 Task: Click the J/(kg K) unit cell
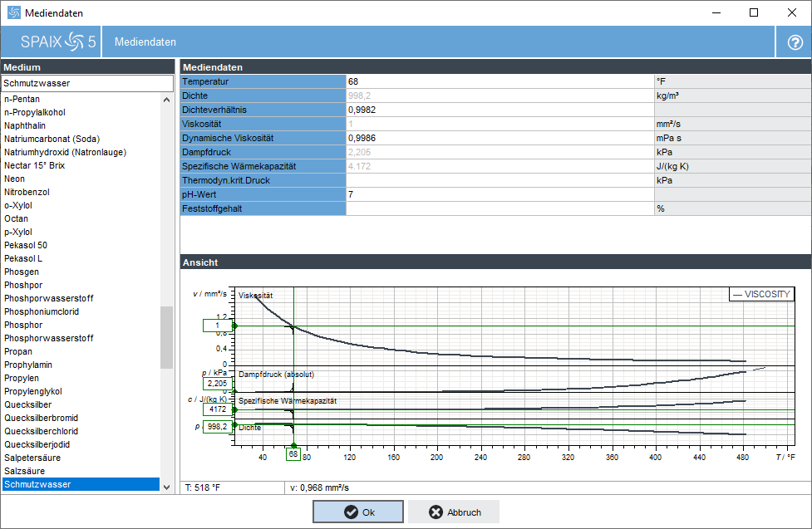(732, 166)
